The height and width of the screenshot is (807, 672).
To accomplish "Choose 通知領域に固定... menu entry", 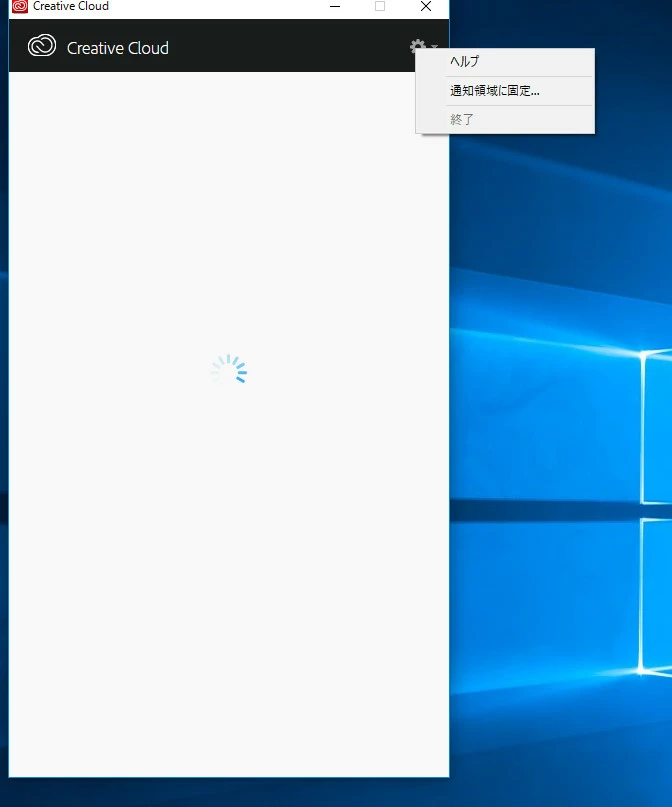I will click(x=505, y=91).
